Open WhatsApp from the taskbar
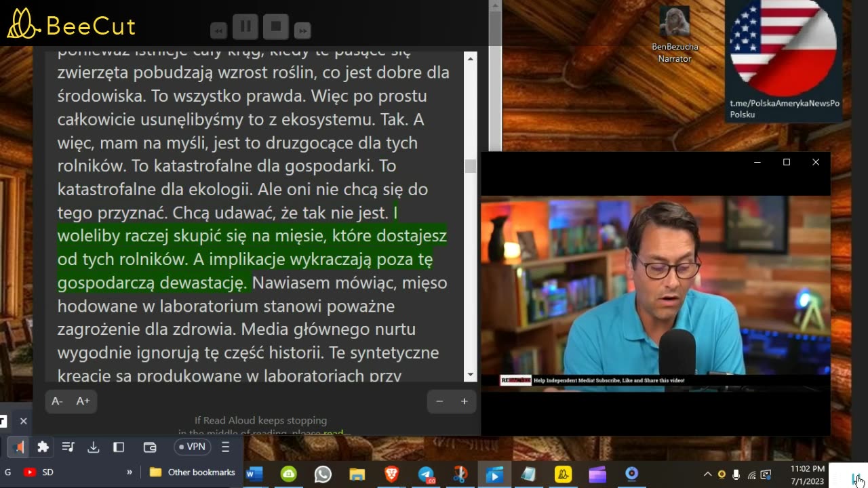 (323, 474)
